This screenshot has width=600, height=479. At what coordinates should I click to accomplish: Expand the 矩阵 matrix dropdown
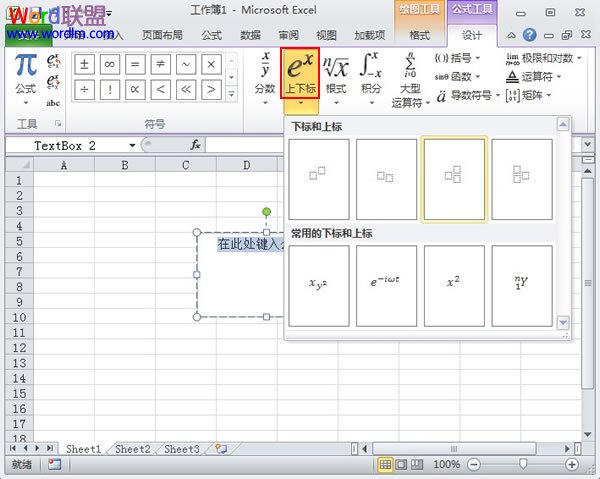click(x=535, y=94)
